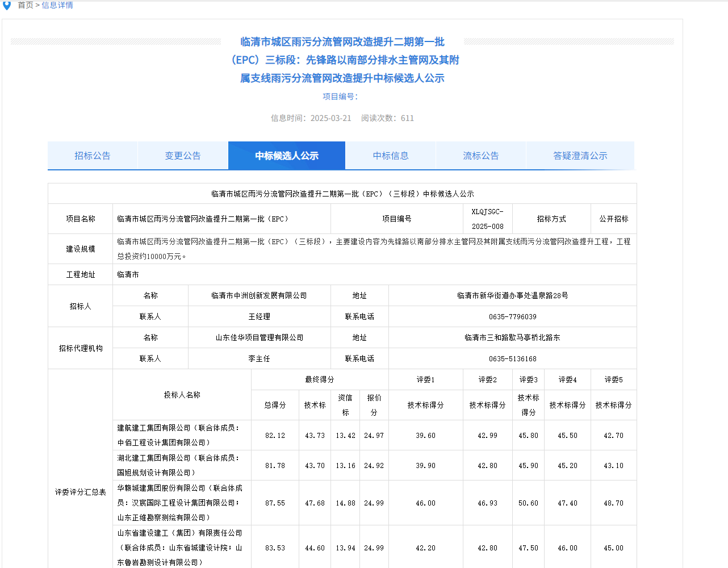Click 评委5 score 45.00

[x=614, y=548]
